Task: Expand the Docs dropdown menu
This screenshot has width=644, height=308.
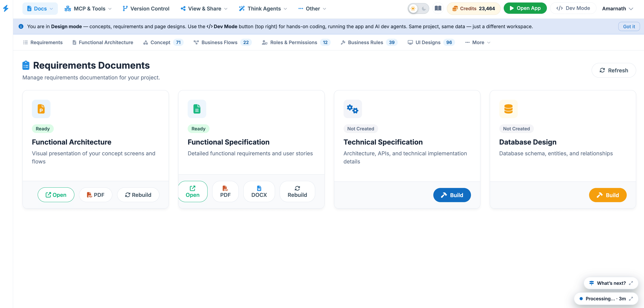Action: tap(40, 9)
